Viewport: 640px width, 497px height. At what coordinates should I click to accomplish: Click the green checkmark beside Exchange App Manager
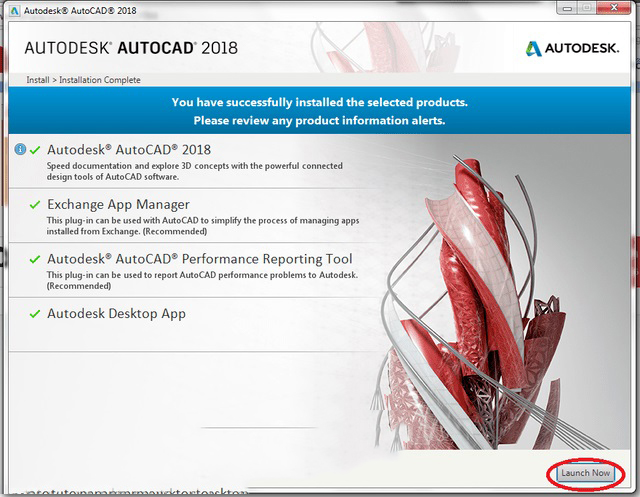35,204
